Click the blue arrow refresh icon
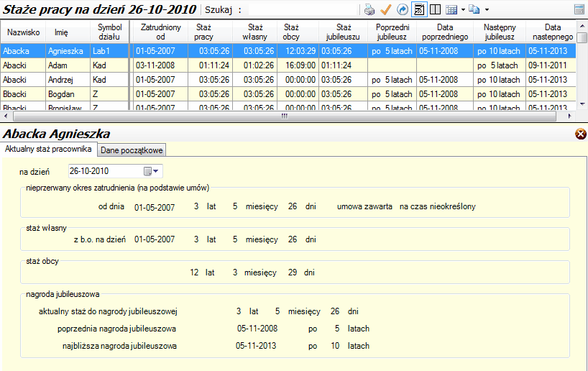Viewport: 588px width, 371px height. [403, 9]
